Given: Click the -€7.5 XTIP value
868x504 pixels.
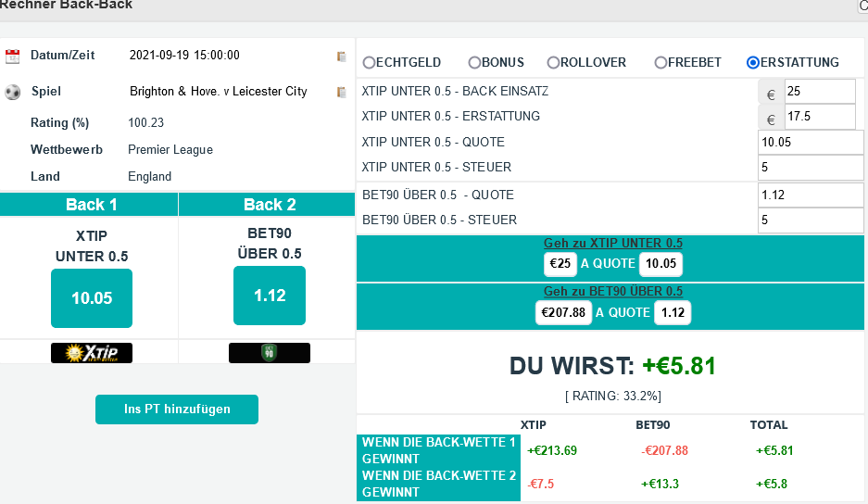Looking at the screenshot, I should (540, 484).
